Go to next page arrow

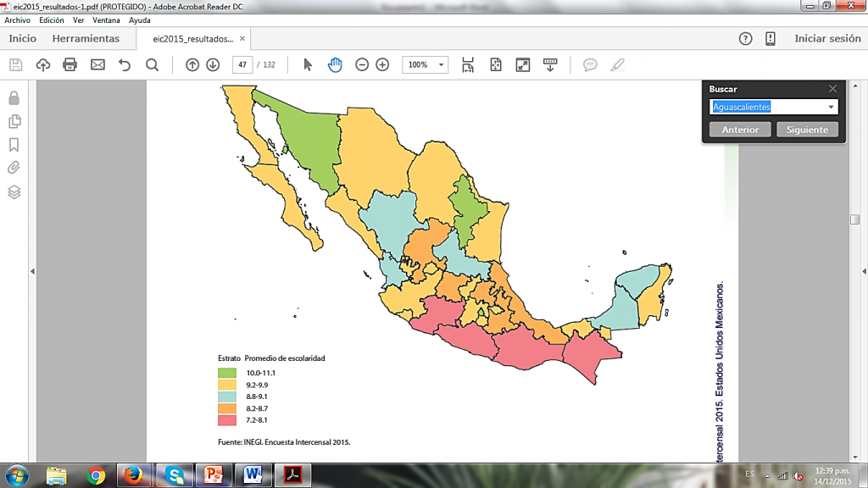pos(212,64)
